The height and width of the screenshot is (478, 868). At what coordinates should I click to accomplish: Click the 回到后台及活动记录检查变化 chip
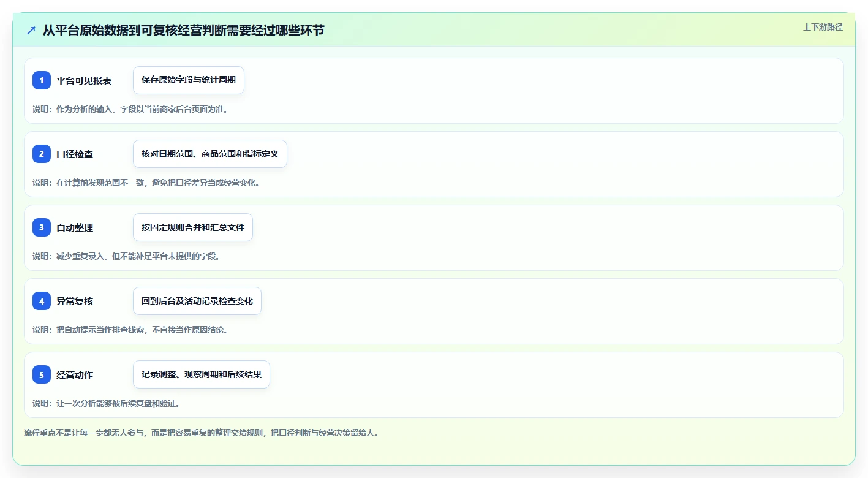[x=197, y=301]
